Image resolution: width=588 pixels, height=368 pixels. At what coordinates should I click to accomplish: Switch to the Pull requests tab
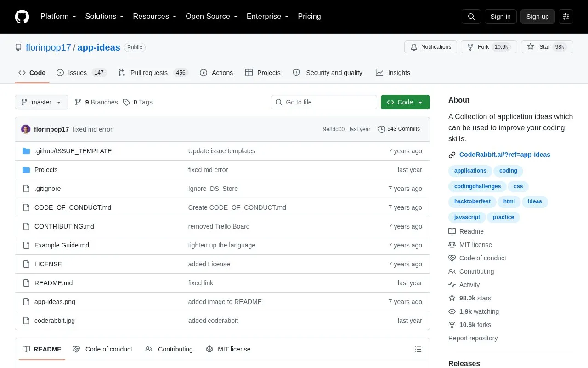point(153,73)
